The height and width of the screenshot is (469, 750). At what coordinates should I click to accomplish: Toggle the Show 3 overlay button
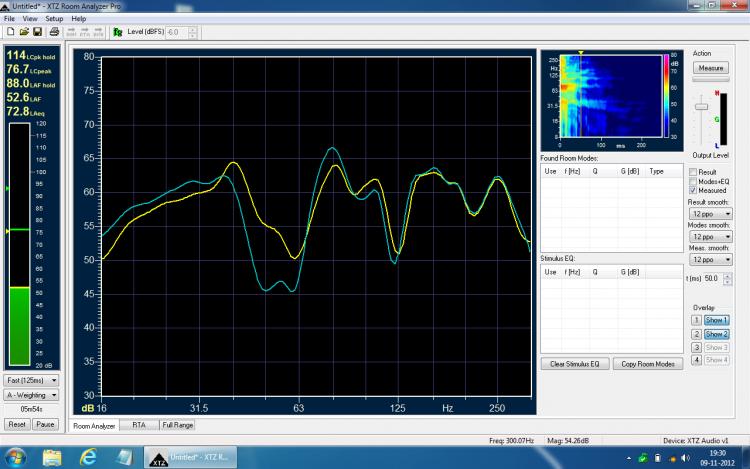click(x=716, y=348)
